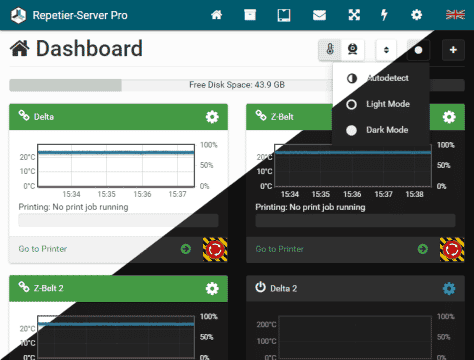Open the home icon in top navigation
The width and height of the screenshot is (474, 360).
[217, 15]
